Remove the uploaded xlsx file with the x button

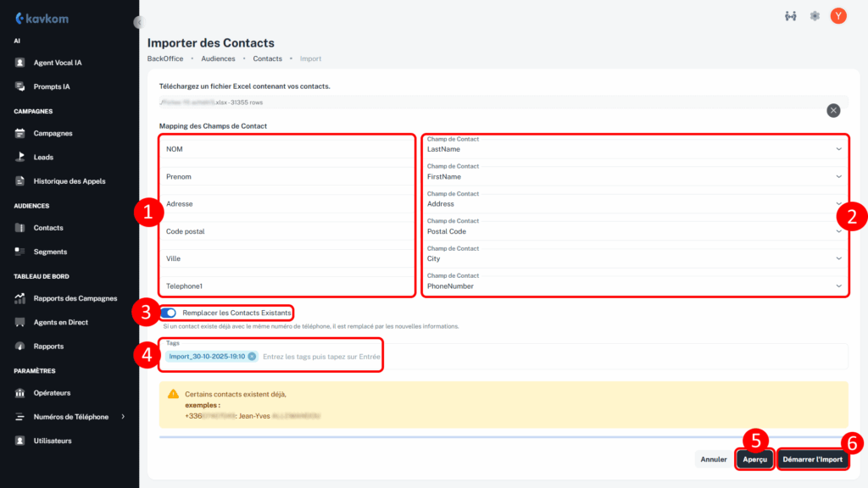[833, 110]
